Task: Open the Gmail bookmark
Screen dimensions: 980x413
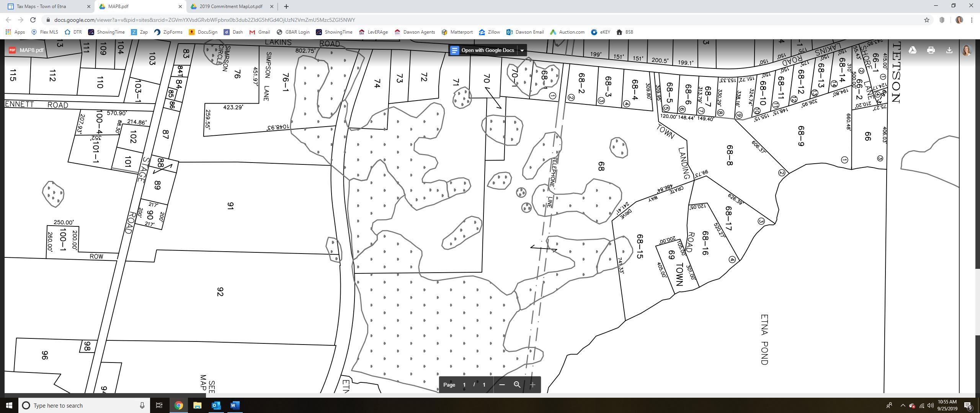Action: click(260, 32)
